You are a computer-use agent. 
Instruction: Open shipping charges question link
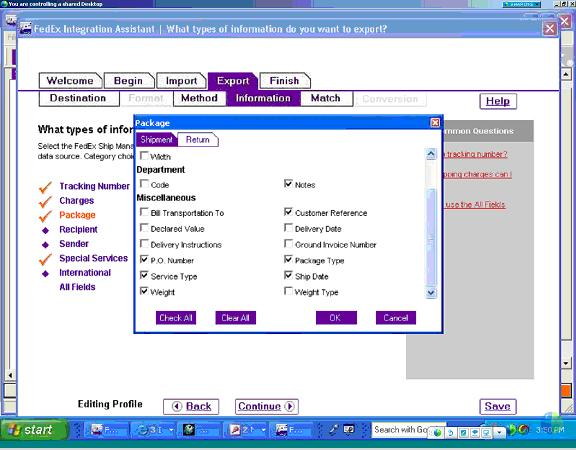pyautogui.click(x=477, y=174)
